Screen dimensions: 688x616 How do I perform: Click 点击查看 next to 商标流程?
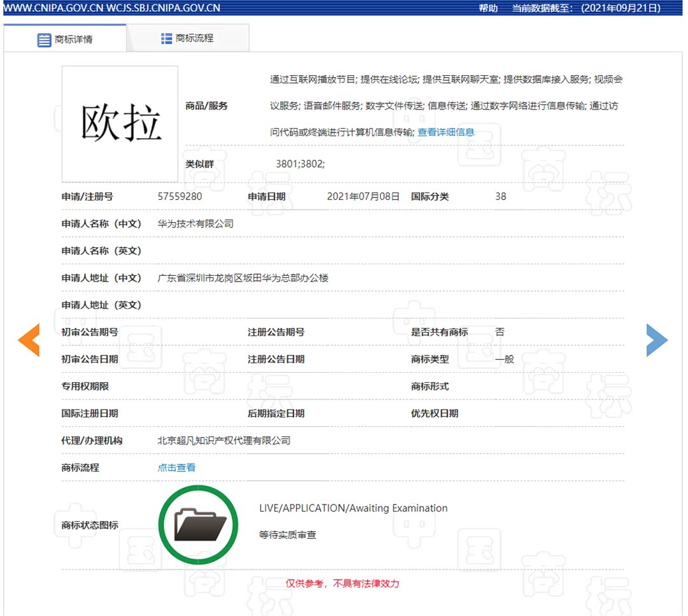176,467
